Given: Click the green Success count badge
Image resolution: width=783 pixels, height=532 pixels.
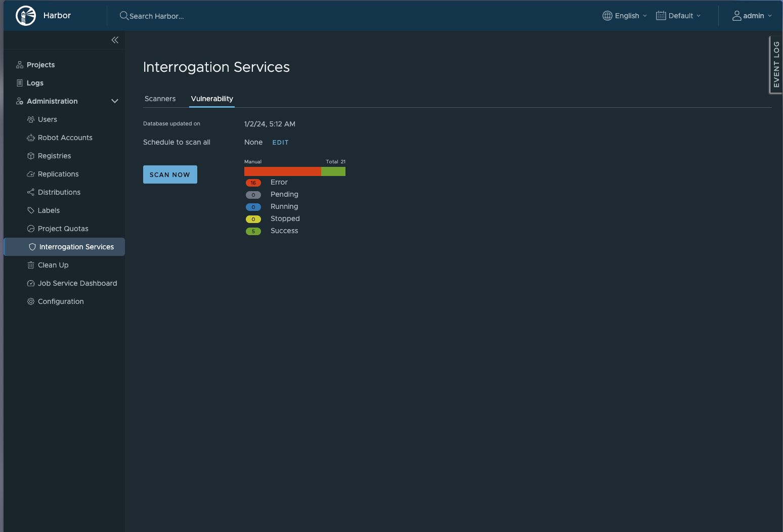Looking at the screenshot, I should 253,231.
